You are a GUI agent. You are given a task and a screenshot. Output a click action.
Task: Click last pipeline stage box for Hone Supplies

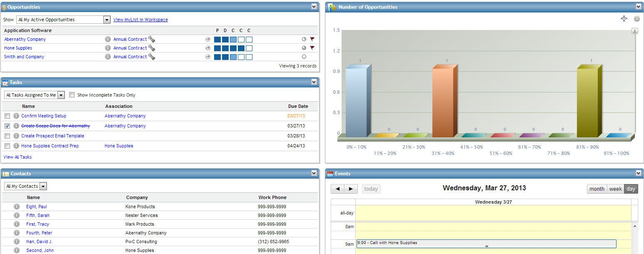point(249,48)
